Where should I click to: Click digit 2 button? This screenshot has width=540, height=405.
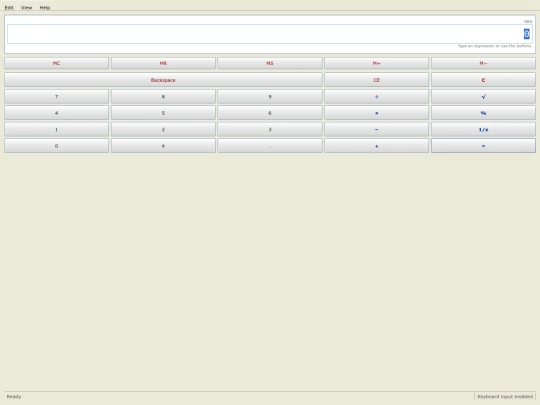(x=163, y=129)
